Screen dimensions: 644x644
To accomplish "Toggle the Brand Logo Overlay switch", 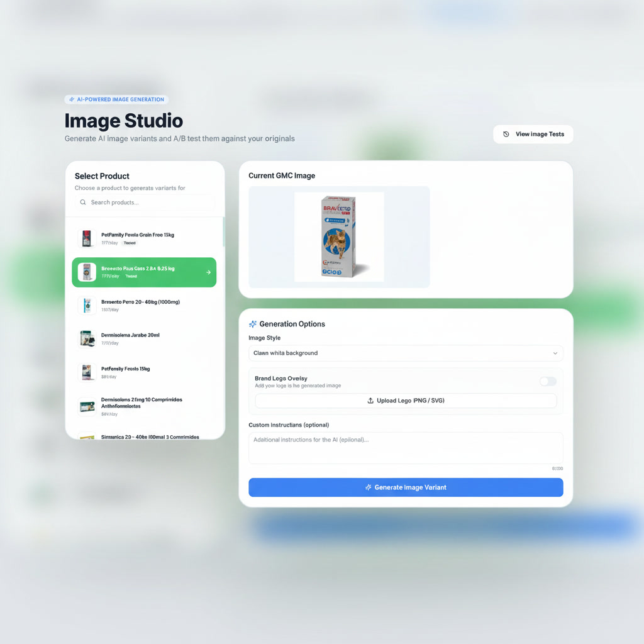I will click(x=548, y=382).
